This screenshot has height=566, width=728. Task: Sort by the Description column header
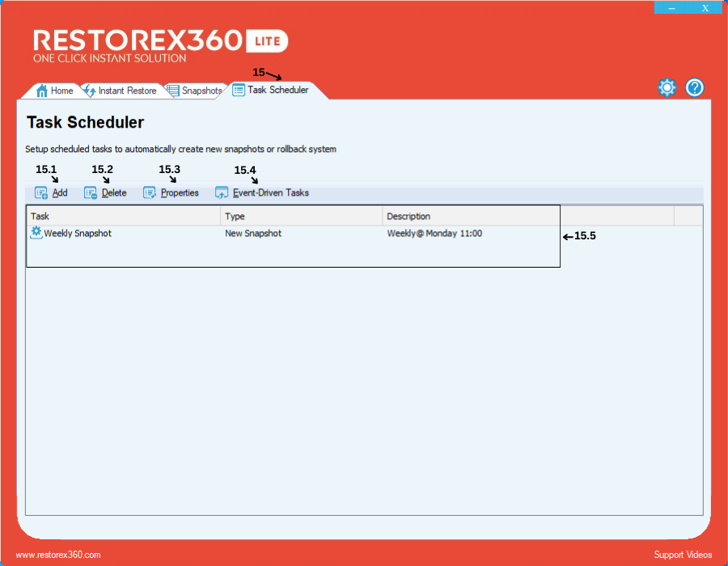471,216
